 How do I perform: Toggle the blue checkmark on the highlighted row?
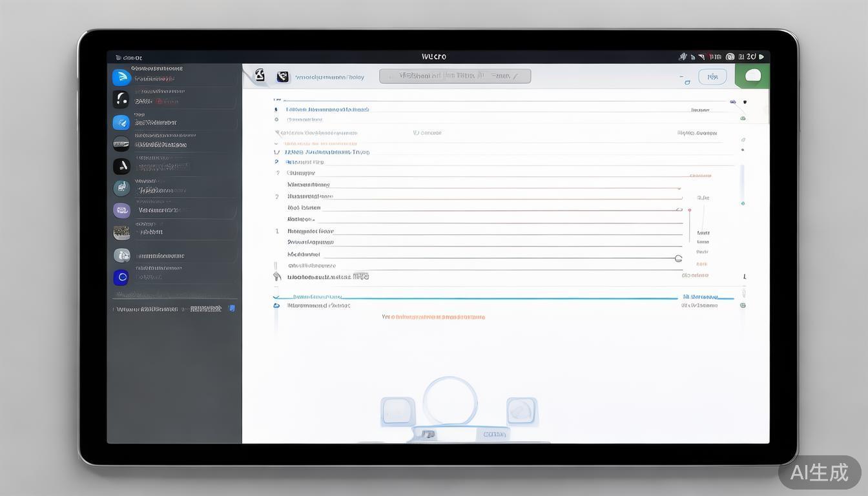[x=276, y=297]
